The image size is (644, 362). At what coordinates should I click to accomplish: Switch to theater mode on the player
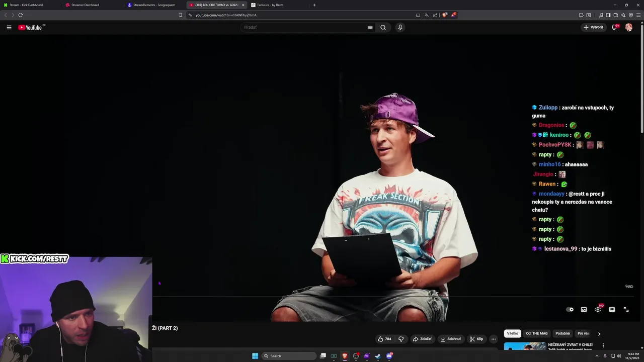pos(612,309)
